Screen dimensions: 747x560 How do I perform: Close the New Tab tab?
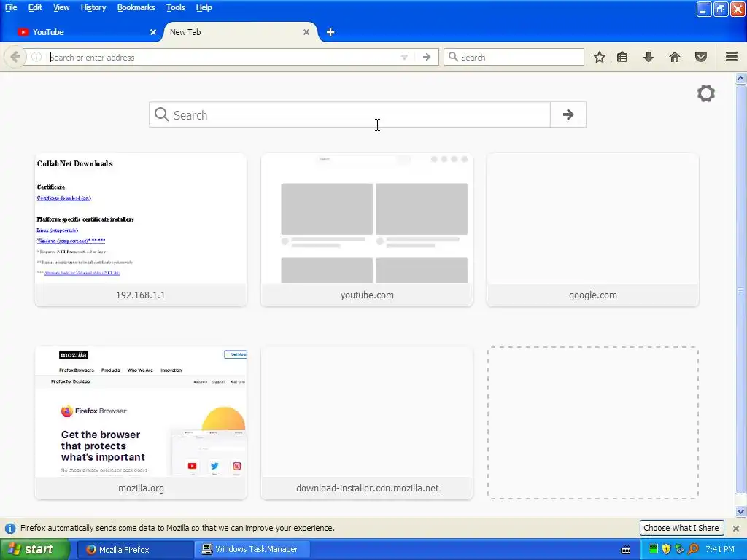coord(306,32)
